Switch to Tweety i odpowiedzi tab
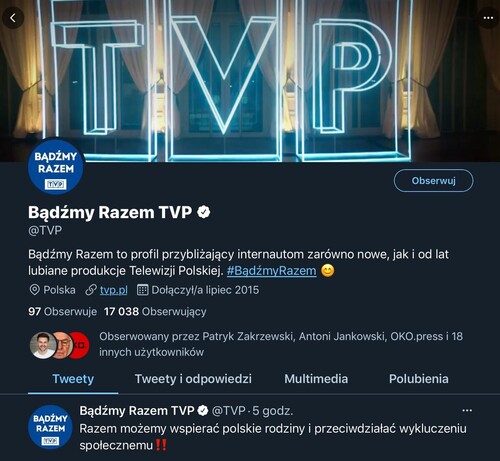 tap(193, 379)
